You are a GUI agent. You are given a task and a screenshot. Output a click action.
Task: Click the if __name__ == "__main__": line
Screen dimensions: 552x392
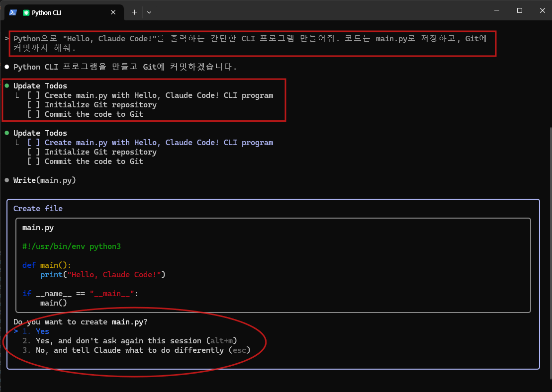pos(80,294)
